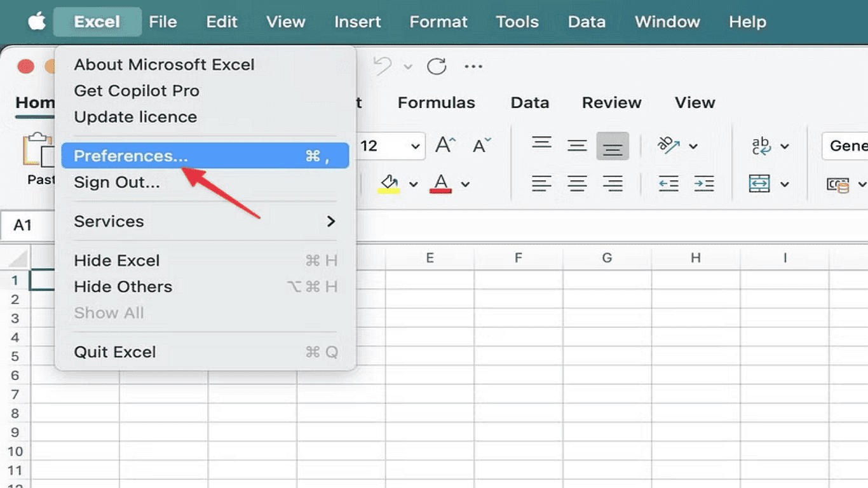Choose Get Copilot Pro
The image size is (868, 488).
coord(205,91)
